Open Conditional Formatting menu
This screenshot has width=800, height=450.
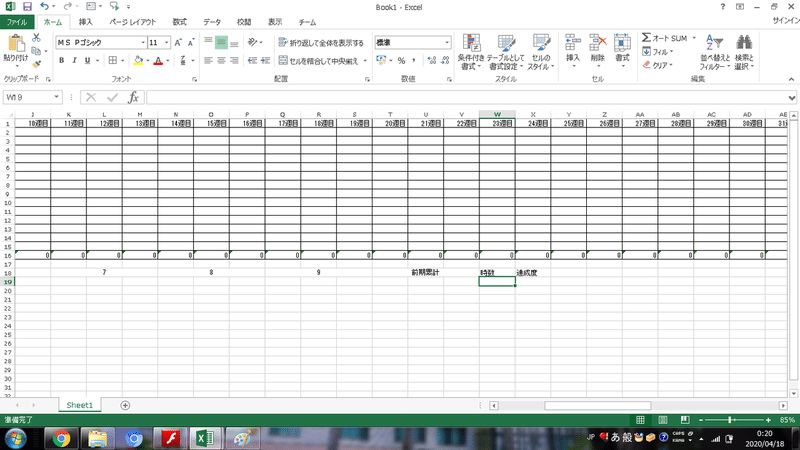tap(471, 52)
